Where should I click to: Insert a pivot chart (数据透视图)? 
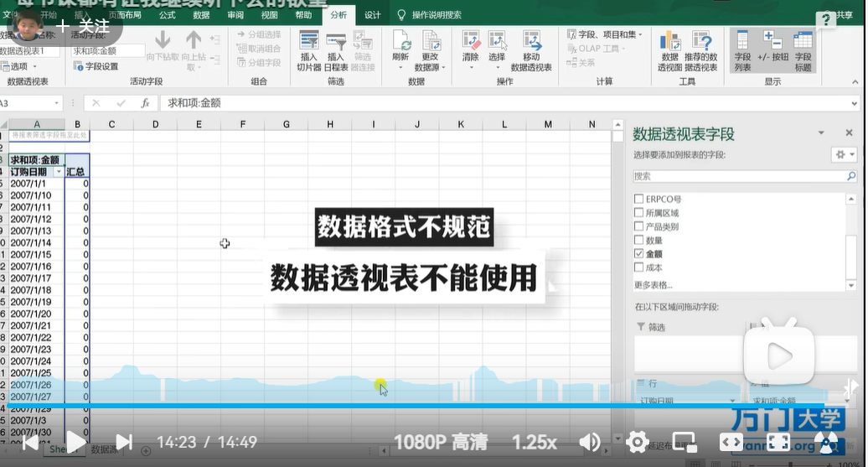[x=669, y=51]
